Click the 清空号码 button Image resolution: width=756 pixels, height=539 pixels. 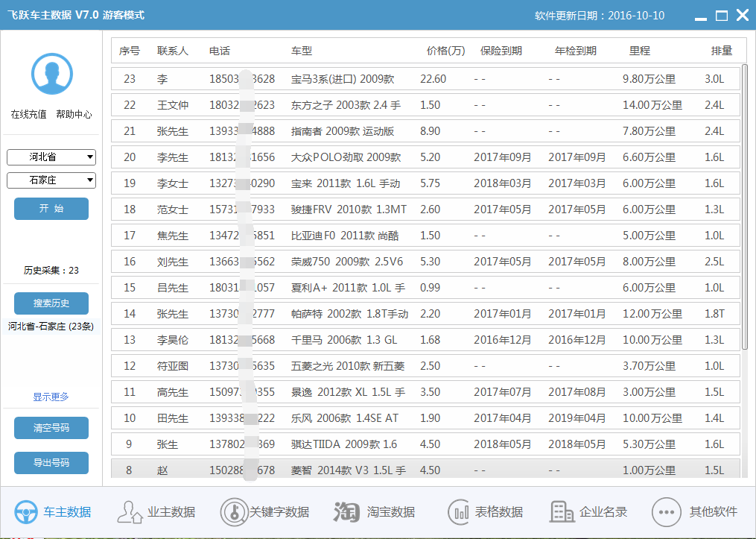(51, 428)
